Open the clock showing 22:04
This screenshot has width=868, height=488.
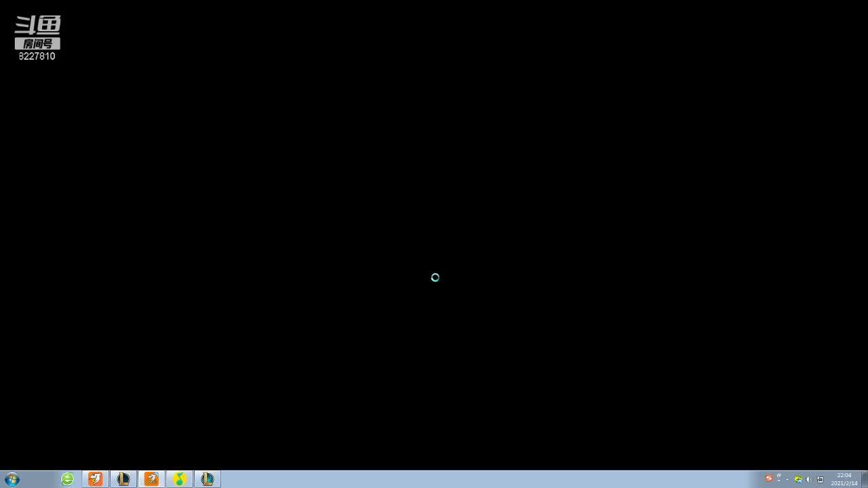844,475
